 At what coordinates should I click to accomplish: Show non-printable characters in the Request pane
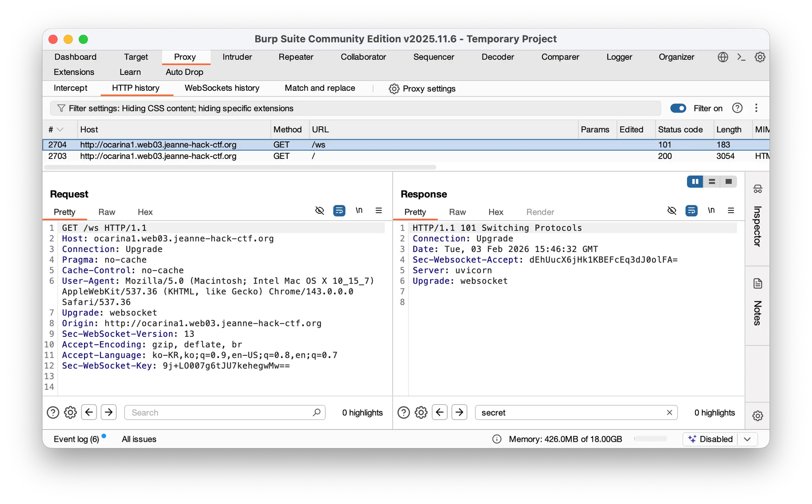(359, 210)
